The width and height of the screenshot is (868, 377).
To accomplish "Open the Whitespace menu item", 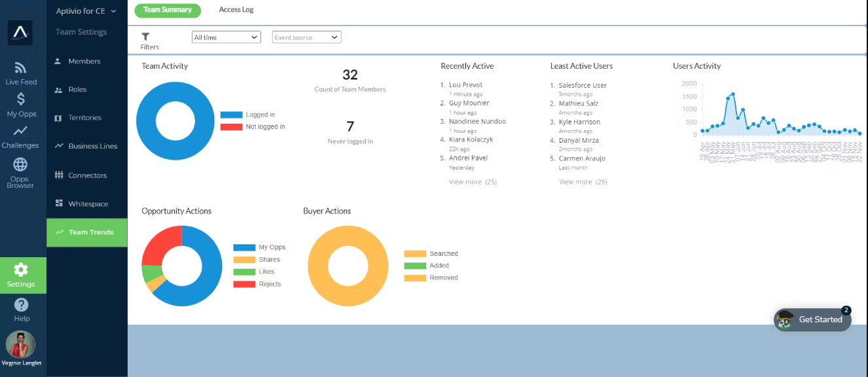I will [87, 204].
